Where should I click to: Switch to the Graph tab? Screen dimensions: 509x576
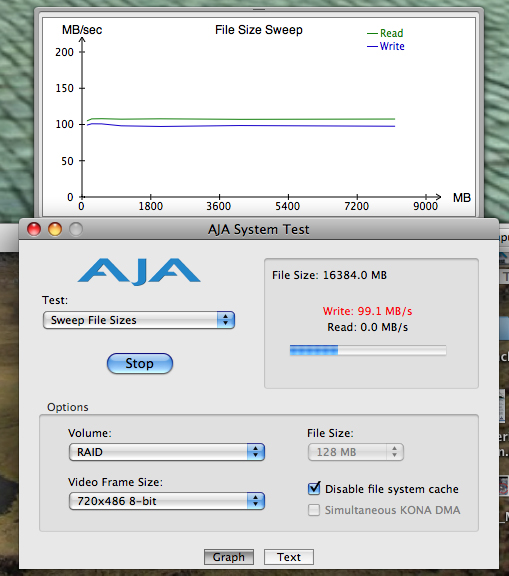click(x=229, y=557)
